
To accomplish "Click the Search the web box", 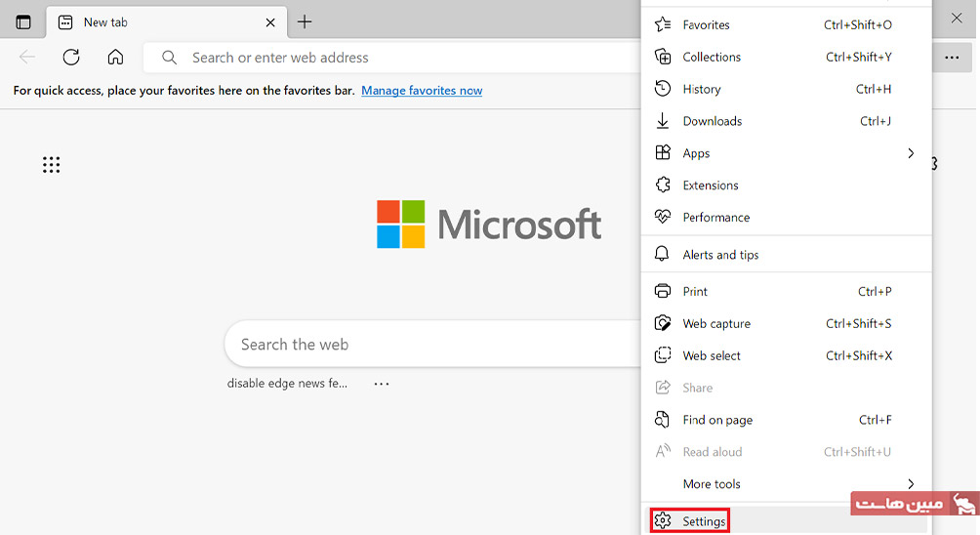I will pos(432,345).
